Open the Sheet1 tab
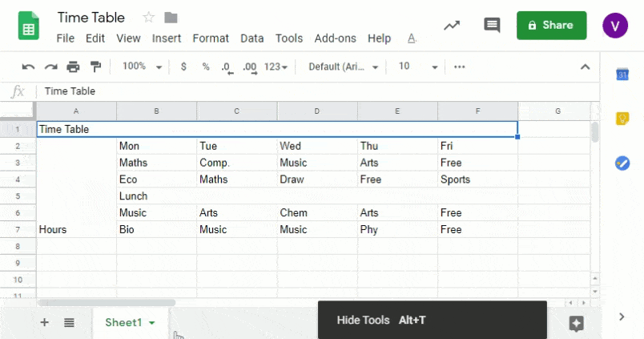Screen dimensions: 644x339 pyautogui.click(x=130, y=322)
